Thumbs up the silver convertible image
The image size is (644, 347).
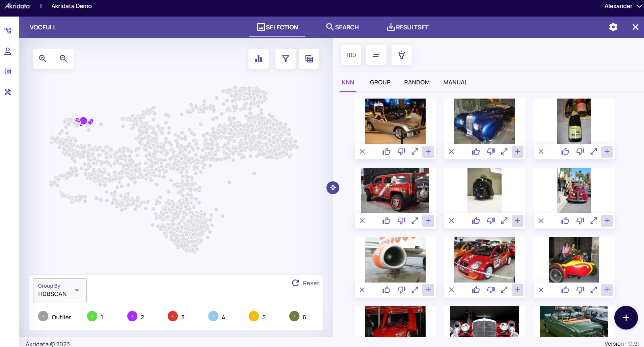click(386, 152)
